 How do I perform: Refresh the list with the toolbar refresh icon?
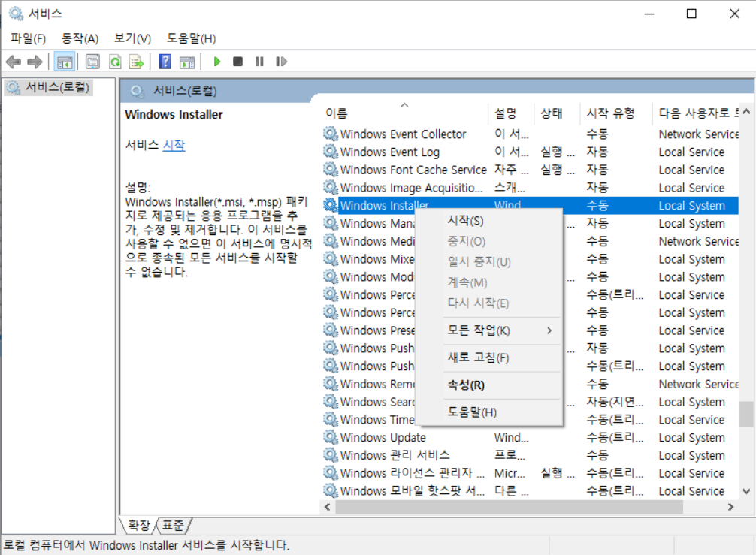click(115, 62)
